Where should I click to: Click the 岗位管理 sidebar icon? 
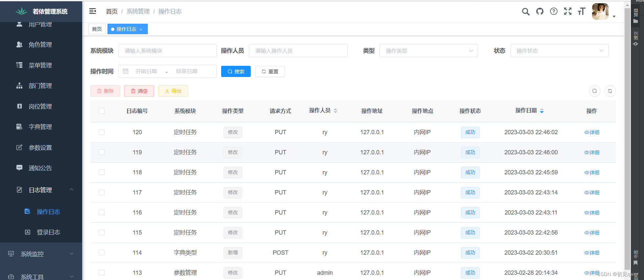click(x=19, y=106)
